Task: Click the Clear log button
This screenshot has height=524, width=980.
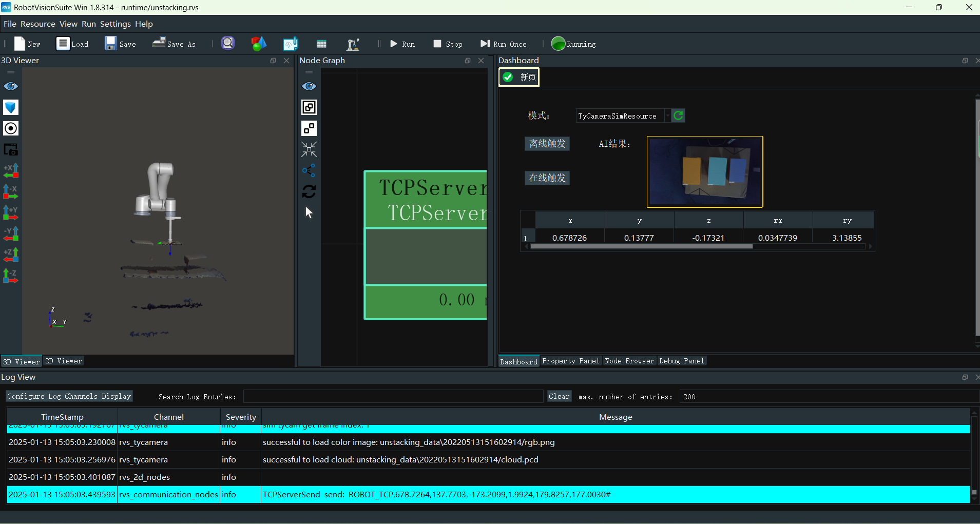Action: click(559, 396)
